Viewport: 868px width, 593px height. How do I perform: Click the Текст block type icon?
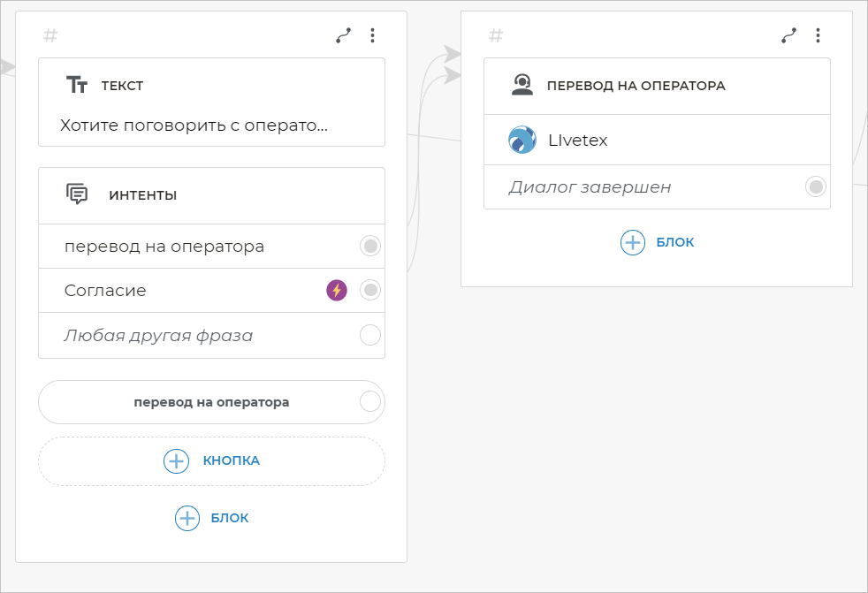pyautogui.click(x=77, y=85)
